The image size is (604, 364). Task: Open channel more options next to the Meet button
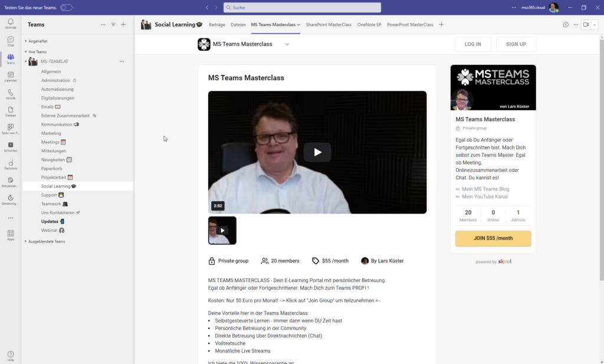coord(576,24)
